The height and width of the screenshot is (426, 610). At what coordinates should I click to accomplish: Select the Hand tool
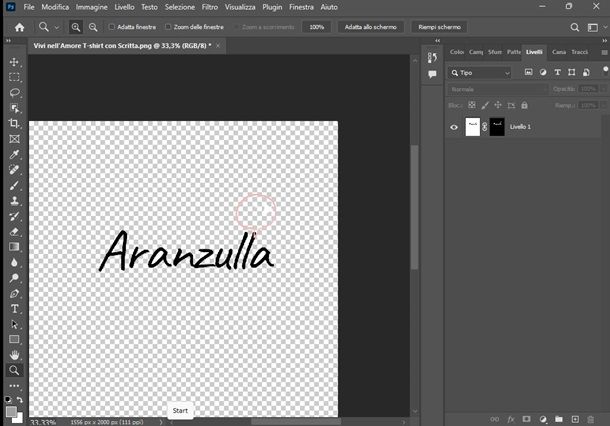[x=14, y=355]
